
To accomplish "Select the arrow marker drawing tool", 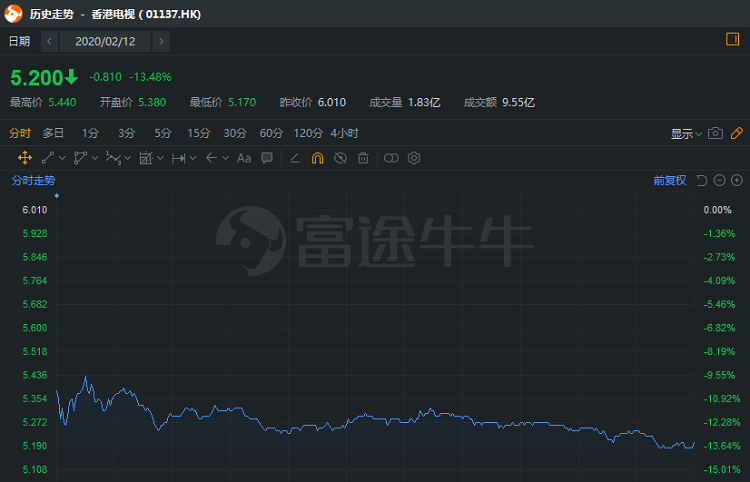I will pyautogui.click(x=211, y=158).
